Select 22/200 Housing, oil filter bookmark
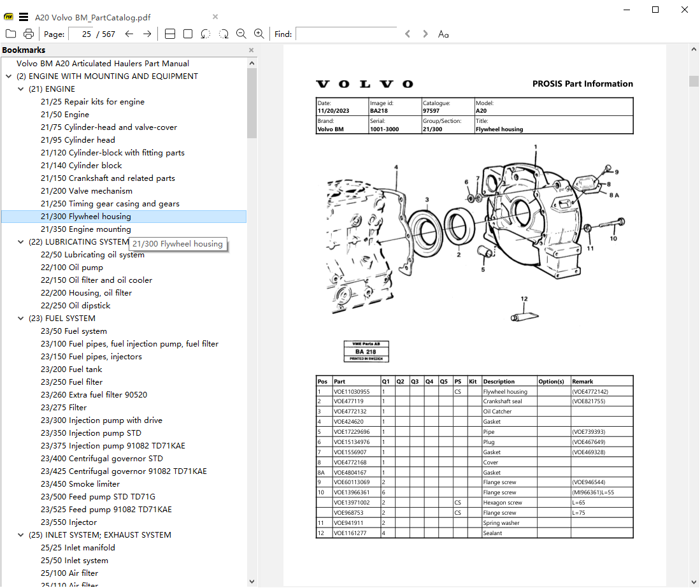The image size is (700, 588). 86,293
